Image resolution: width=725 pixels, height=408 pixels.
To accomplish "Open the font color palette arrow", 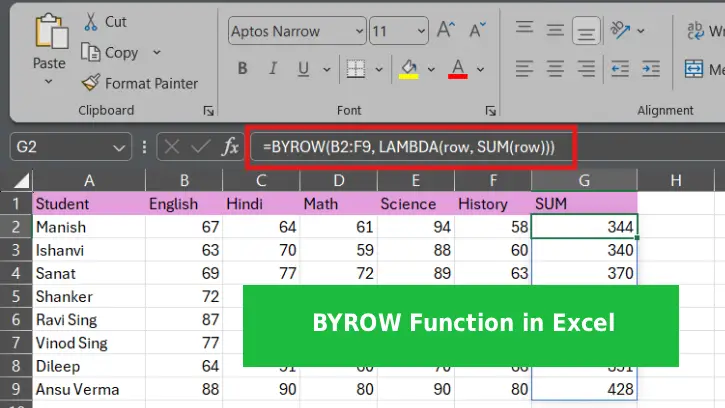I will click(480, 69).
